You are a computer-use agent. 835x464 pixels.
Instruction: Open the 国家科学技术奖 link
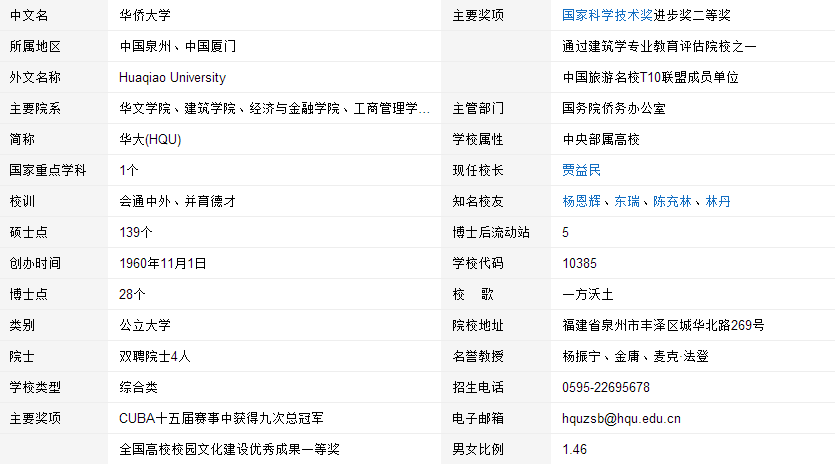point(607,15)
